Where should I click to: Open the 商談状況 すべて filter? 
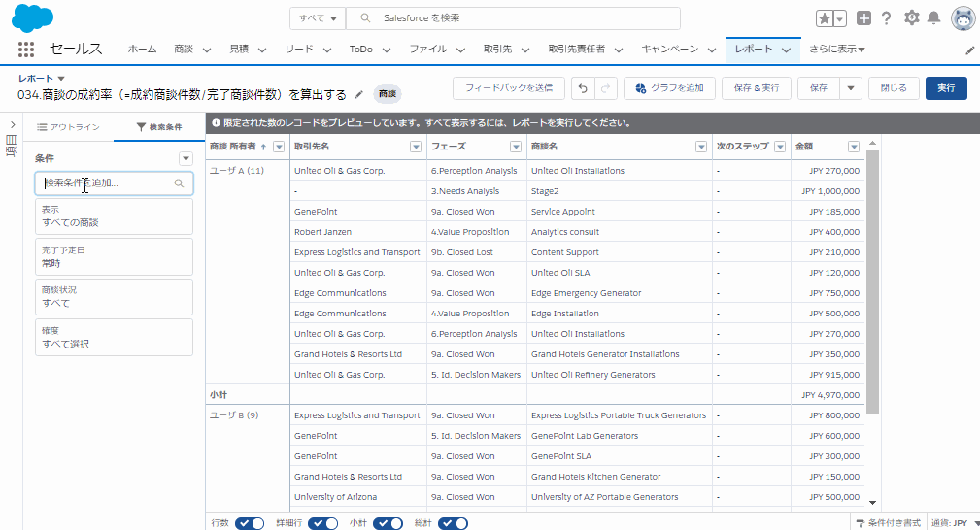pos(114,297)
